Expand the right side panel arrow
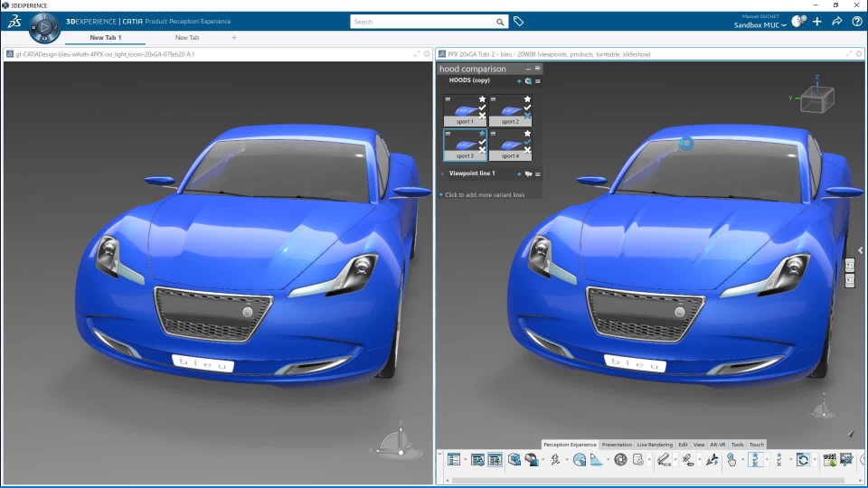Image resolution: width=868 pixels, height=488 pixels. (x=861, y=250)
